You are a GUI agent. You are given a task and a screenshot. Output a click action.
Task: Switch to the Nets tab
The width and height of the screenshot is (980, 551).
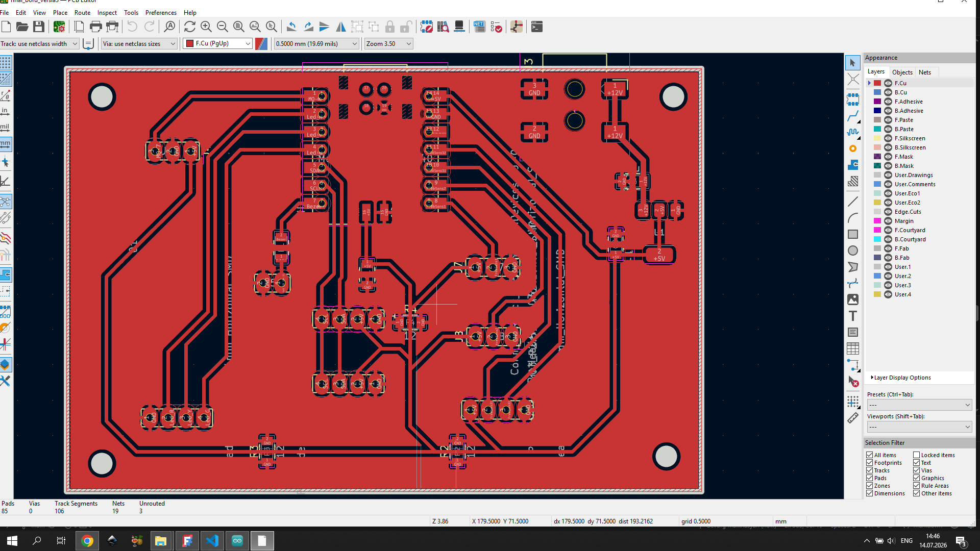(924, 72)
